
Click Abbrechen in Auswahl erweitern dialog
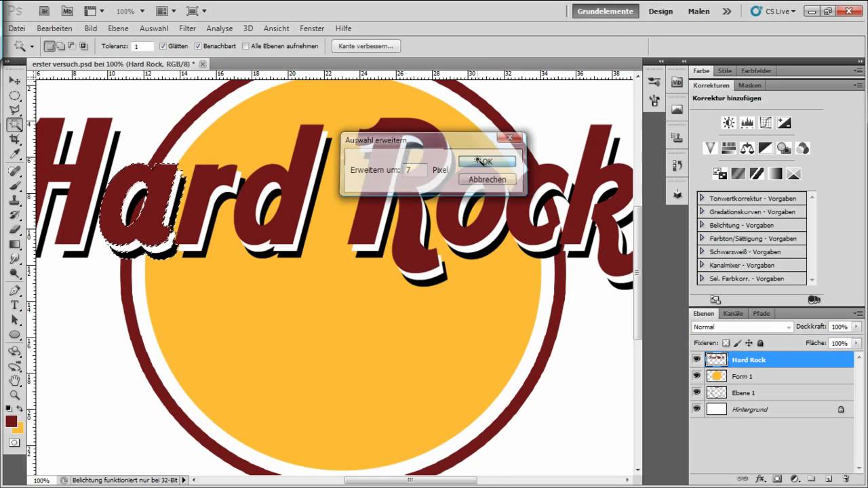tap(487, 180)
